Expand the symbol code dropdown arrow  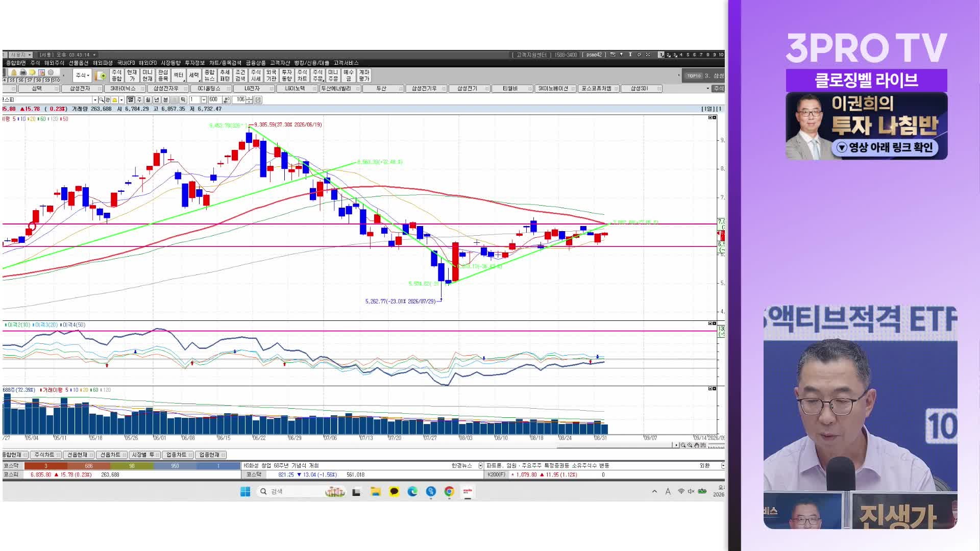pyautogui.click(x=95, y=99)
